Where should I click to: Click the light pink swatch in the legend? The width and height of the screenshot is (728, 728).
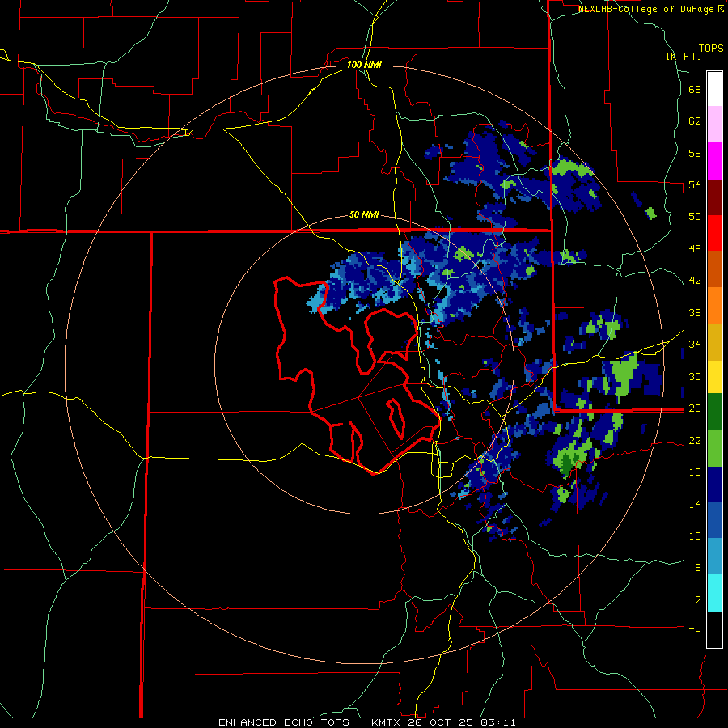[714, 125]
